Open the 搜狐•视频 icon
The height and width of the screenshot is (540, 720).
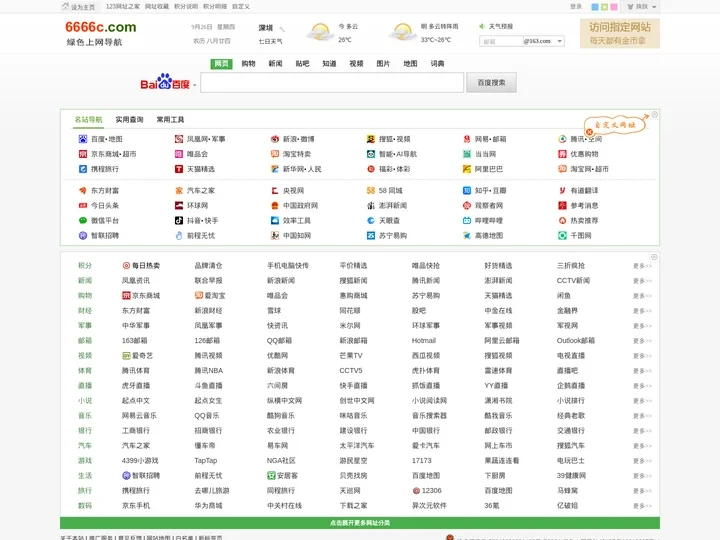click(x=371, y=139)
